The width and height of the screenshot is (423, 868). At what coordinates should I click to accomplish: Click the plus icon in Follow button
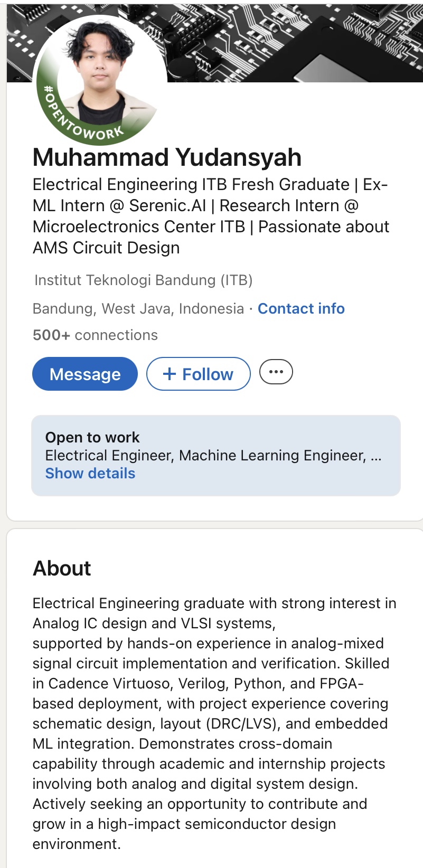(170, 374)
